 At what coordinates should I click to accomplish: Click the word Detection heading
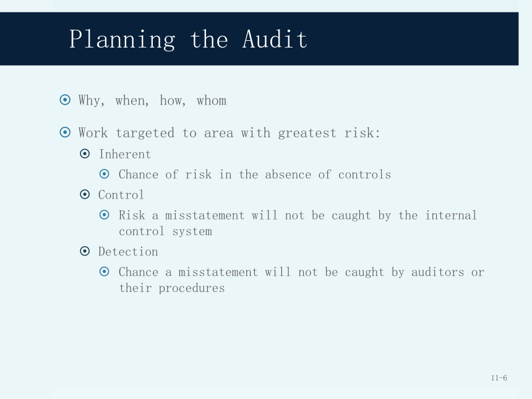click(x=128, y=252)
